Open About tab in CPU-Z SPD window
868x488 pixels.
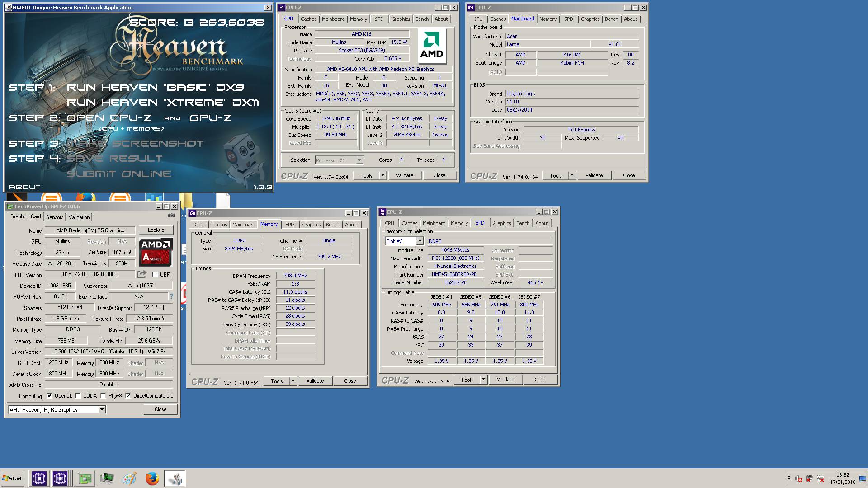coord(542,223)
